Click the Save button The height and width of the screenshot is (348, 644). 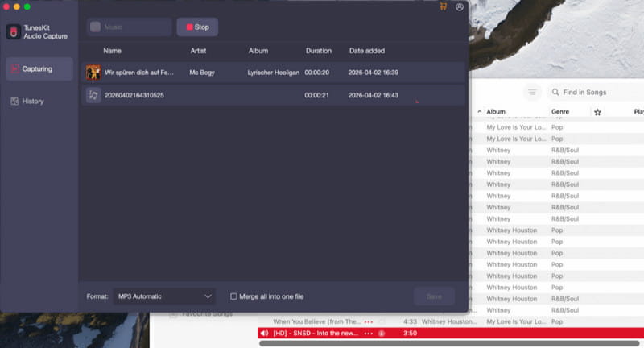coord(434,296)
